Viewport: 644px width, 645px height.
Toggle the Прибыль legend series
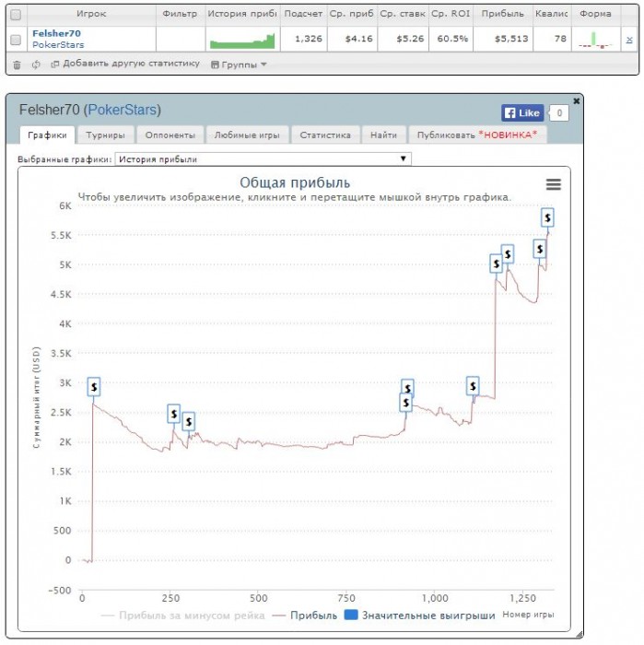coord(305,616)
